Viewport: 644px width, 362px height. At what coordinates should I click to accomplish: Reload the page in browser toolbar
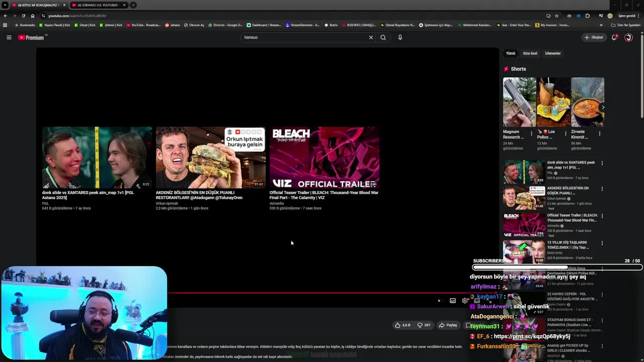tap(23, 16)
